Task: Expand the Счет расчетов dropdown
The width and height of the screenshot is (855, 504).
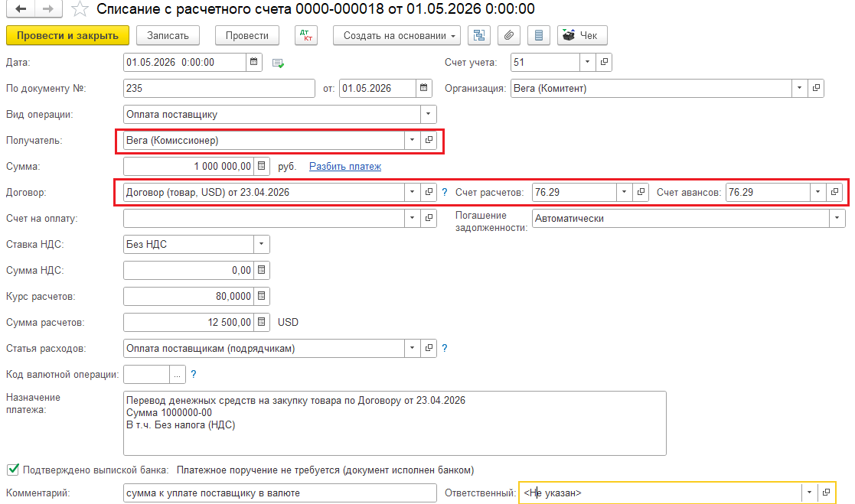Action: (625, 192)
